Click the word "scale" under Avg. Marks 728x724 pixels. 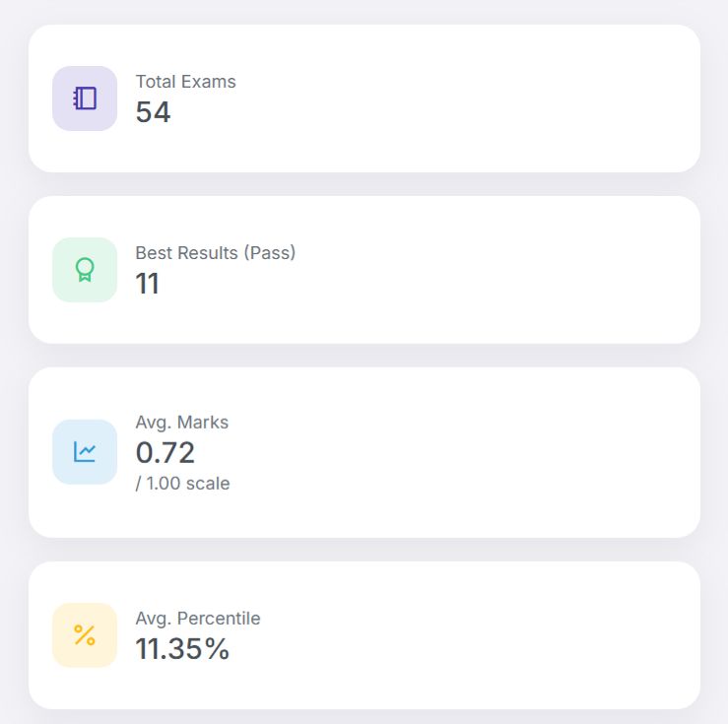pos(208,484)
